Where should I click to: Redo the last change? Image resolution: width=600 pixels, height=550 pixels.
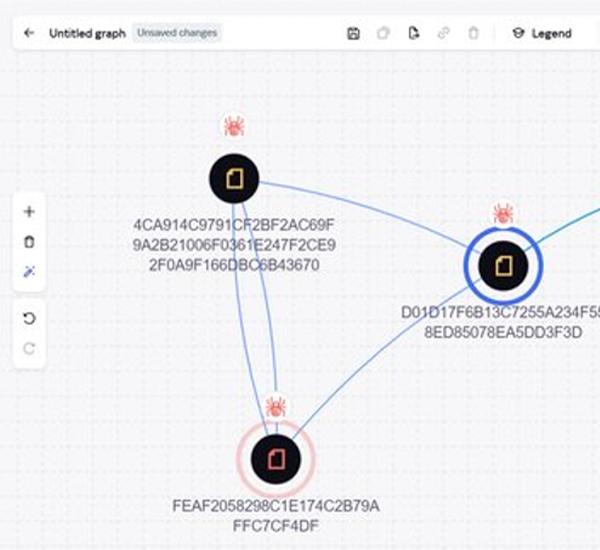29,349
